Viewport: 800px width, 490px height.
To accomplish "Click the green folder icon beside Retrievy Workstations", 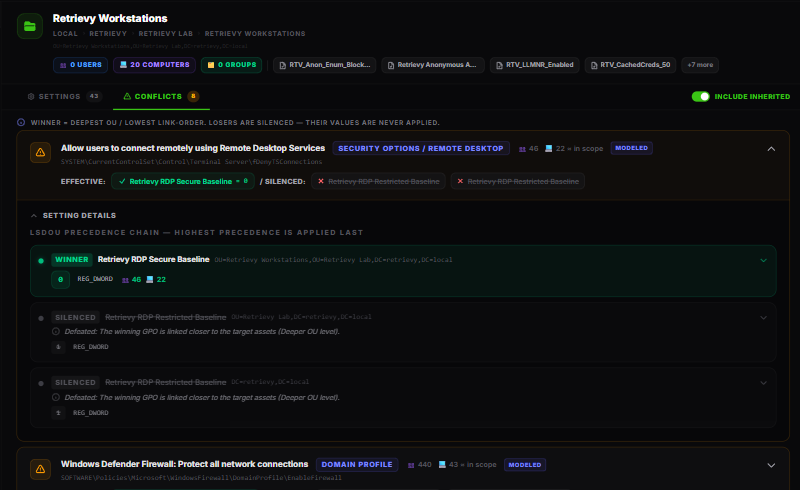I will [30, 26].
